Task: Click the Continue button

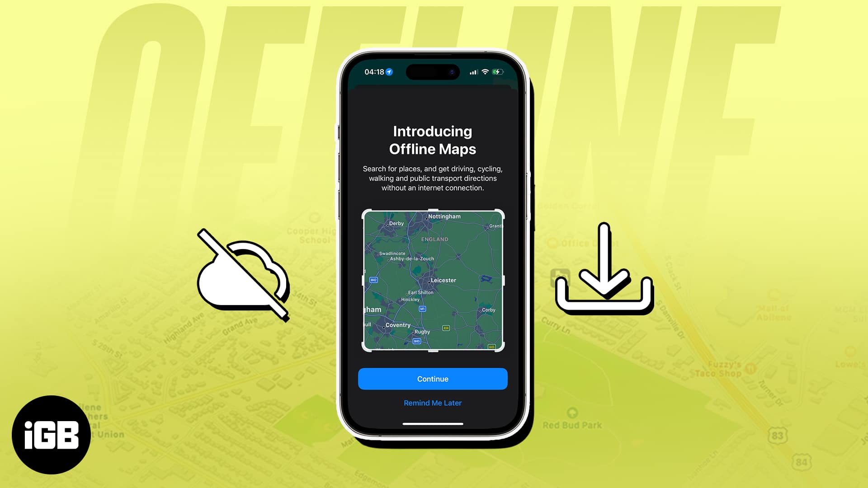Action: (433, 378)
